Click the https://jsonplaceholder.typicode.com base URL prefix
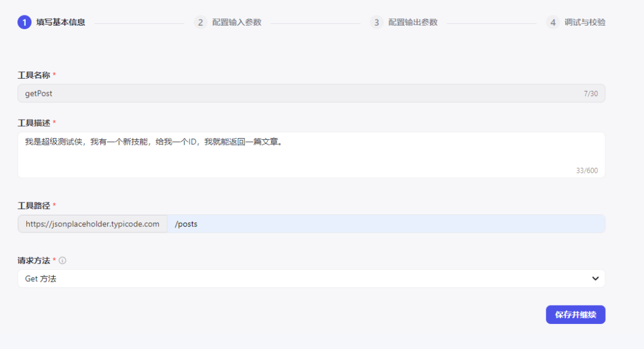Image resolution: width=644 pixels, height=349 pixels. point(92,224)
